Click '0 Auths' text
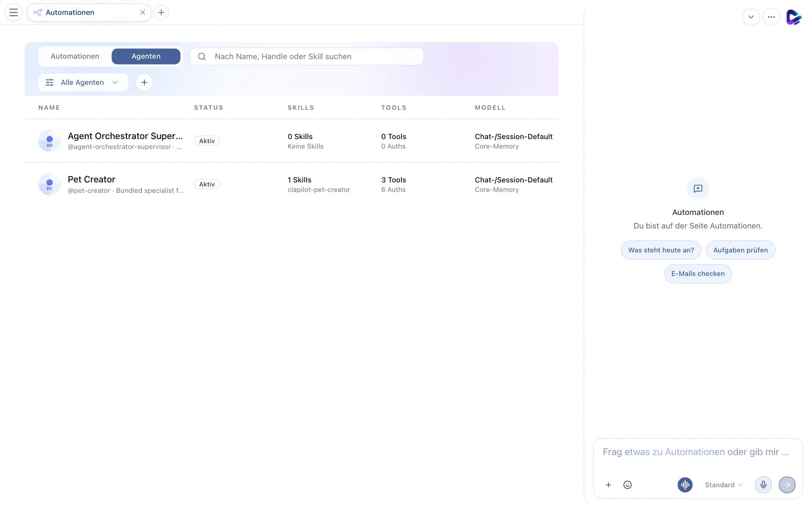This screenshot has height=508, width=812. (x=393, y=146)
